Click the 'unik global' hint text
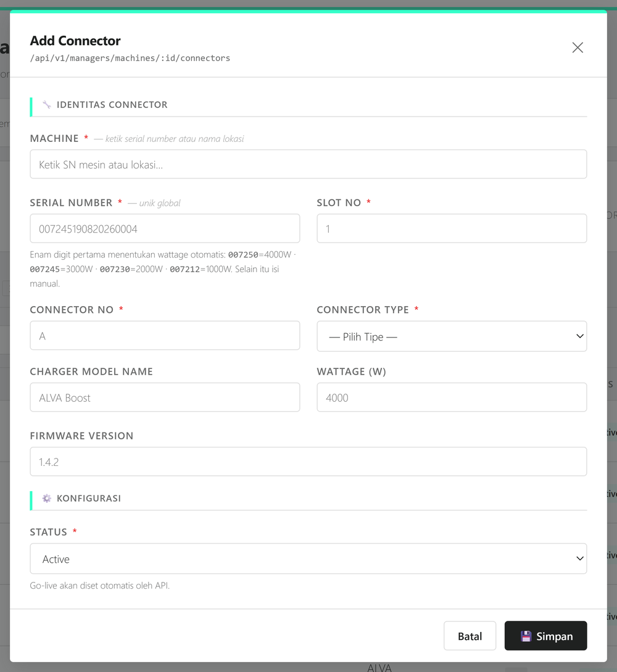 [159, 203]
